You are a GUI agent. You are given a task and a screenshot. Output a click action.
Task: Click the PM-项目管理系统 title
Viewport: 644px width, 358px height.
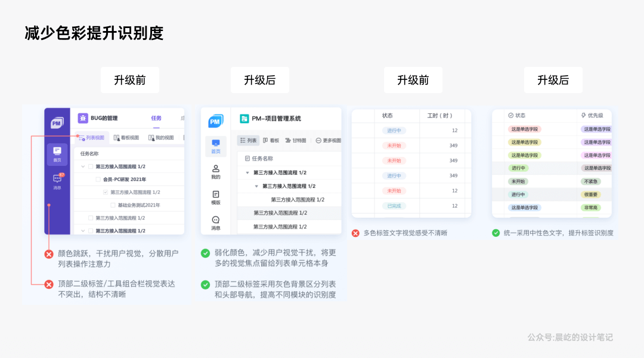point(277,118)
